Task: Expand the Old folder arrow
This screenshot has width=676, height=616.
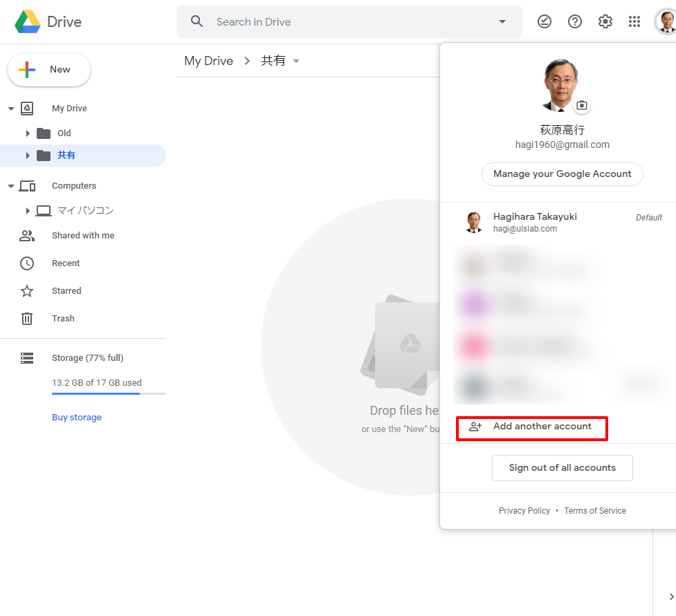Action: coord(28,133)
